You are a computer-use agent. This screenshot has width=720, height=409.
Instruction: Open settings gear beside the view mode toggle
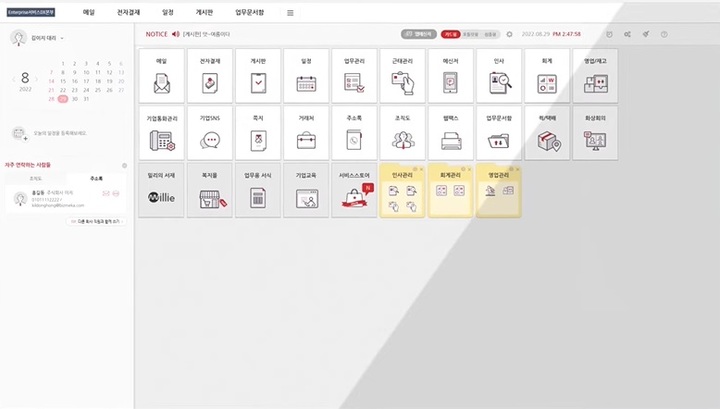click(509, 34)
